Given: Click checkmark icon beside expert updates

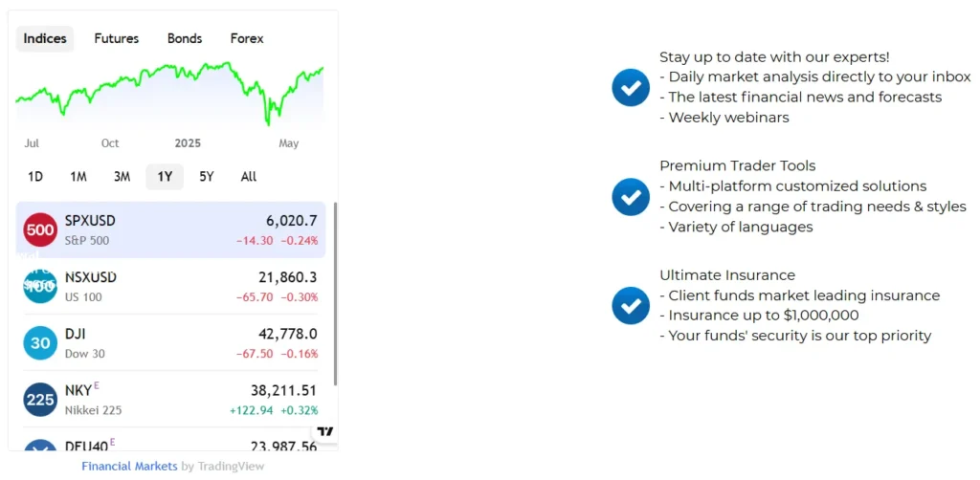Looking at the screenshot, I should (x=631, y=87).
